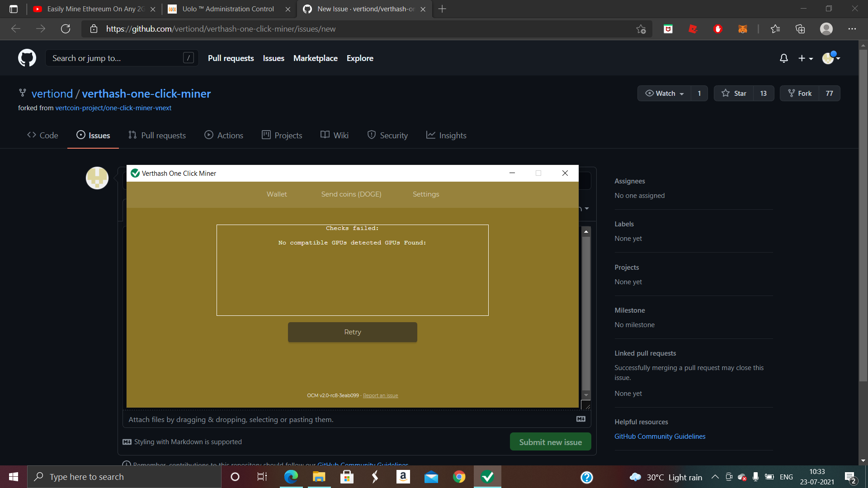868x488 pixels.
Task: Open the Actions tab
Action: pyautogui.click(x=224, y=135)
